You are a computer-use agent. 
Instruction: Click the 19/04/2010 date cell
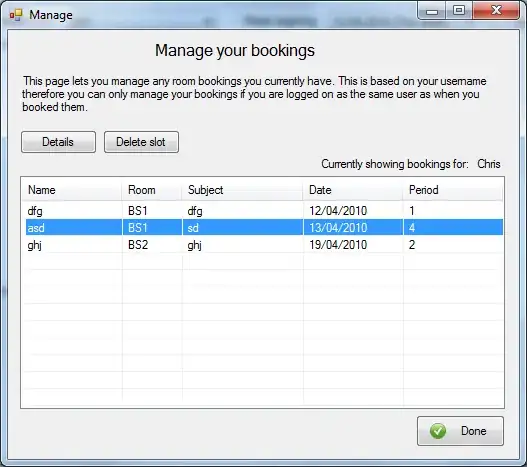[x=338, y=244]
